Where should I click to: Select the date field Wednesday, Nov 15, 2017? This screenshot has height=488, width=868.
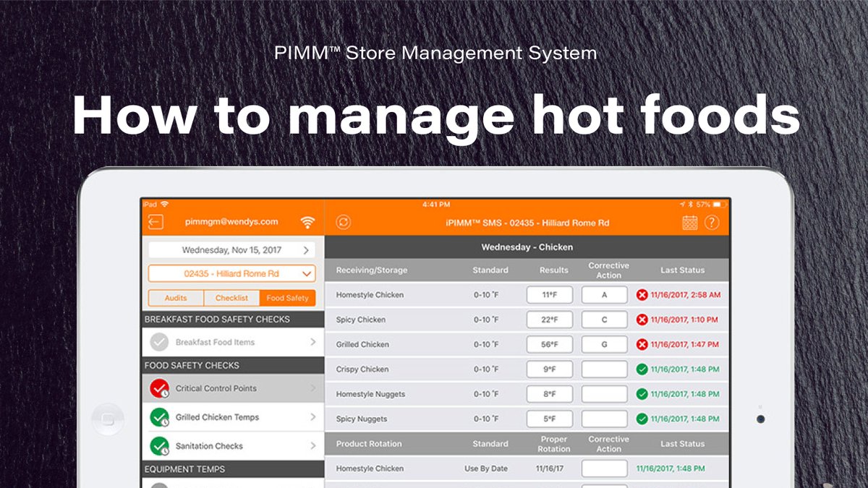point(231,250)
